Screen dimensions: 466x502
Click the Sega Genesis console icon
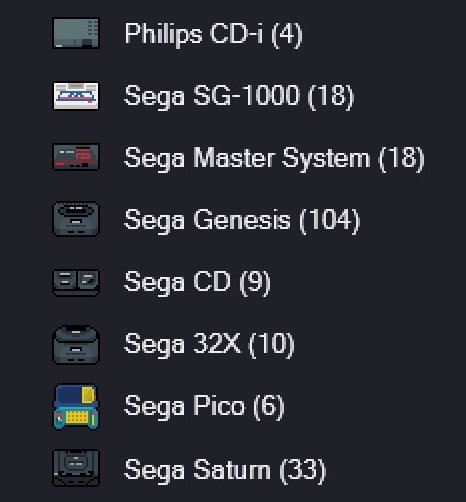coord(76,219)
